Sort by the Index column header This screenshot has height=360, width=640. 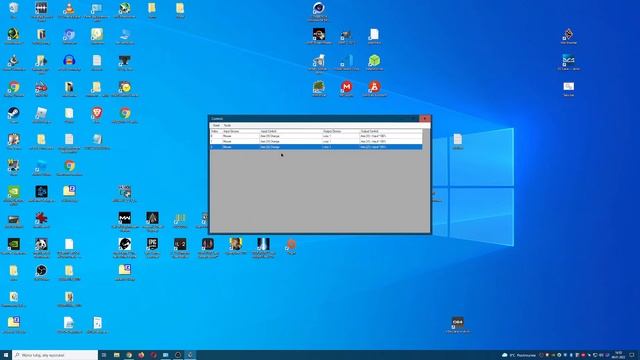[x=216, y=131]
